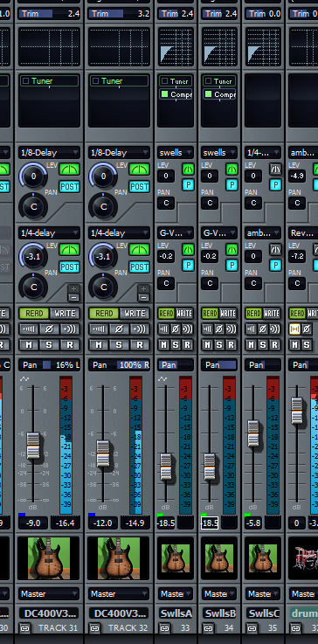This screenshot has height=644, width=318.
Task: Open the 1/8-Delay send dropdown on Track 31
Action: click(49, 152)
